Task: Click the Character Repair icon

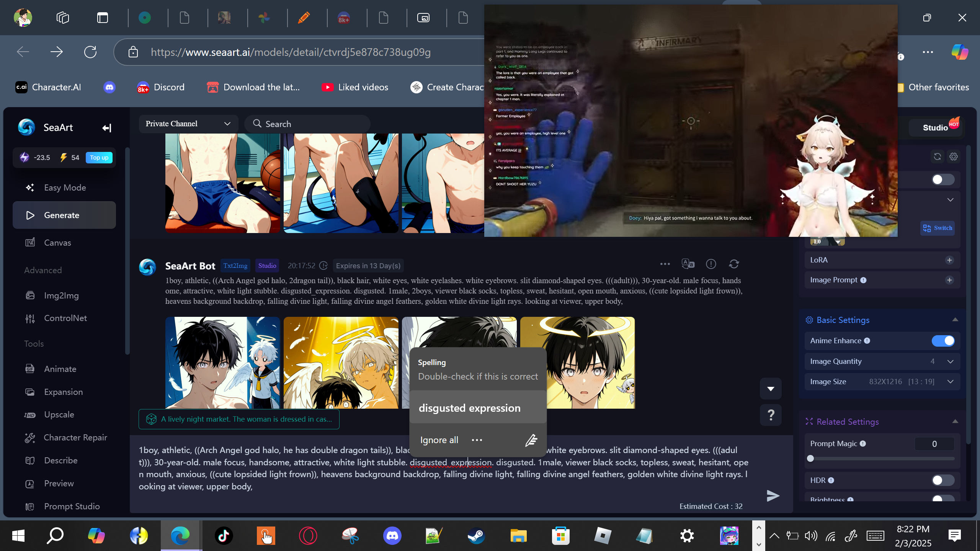Action: point(30,437)
